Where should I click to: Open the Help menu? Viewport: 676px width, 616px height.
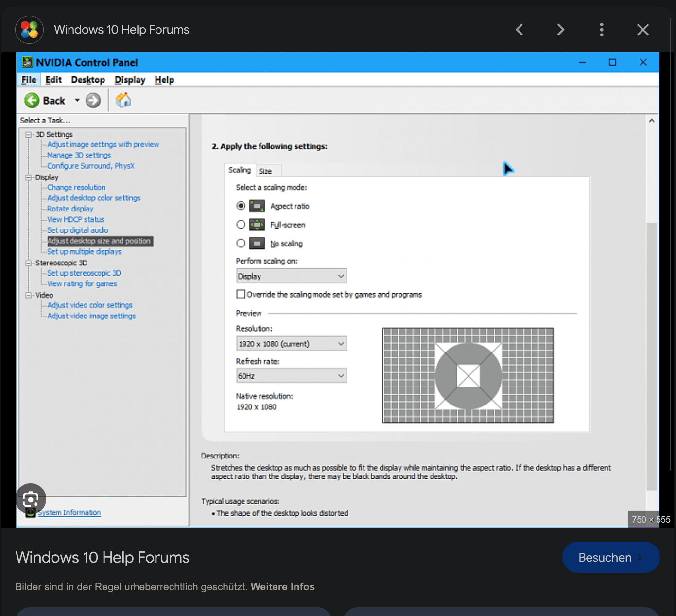(164, 80)
